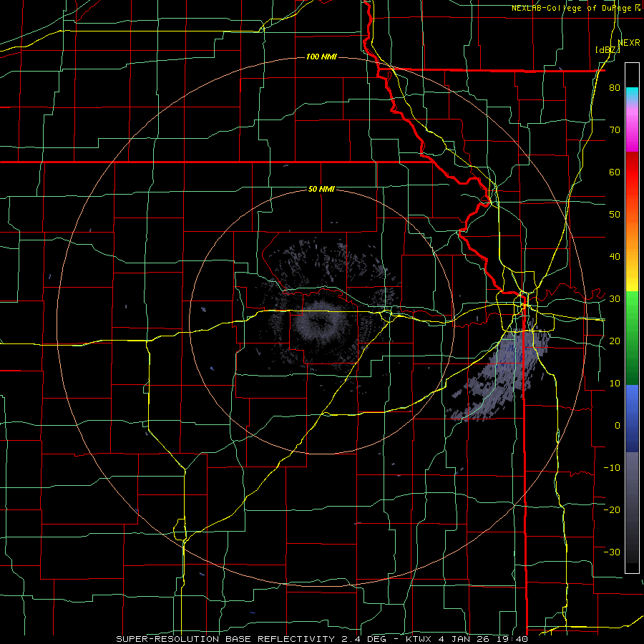The width and height of the screenshot is (644, 644).
Task: Click the "50 NMI" range ring label
Action: [321, 189]
